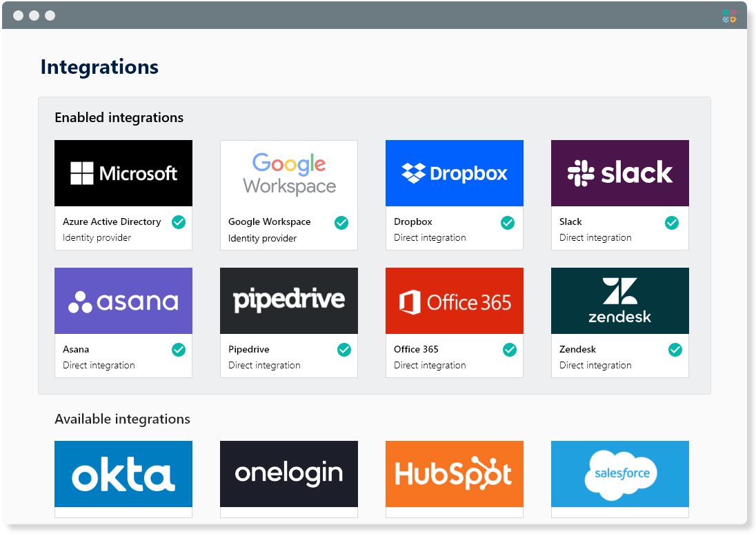Click the Zendesk name label
Screen dimensions: 756x534
point(577,349)
